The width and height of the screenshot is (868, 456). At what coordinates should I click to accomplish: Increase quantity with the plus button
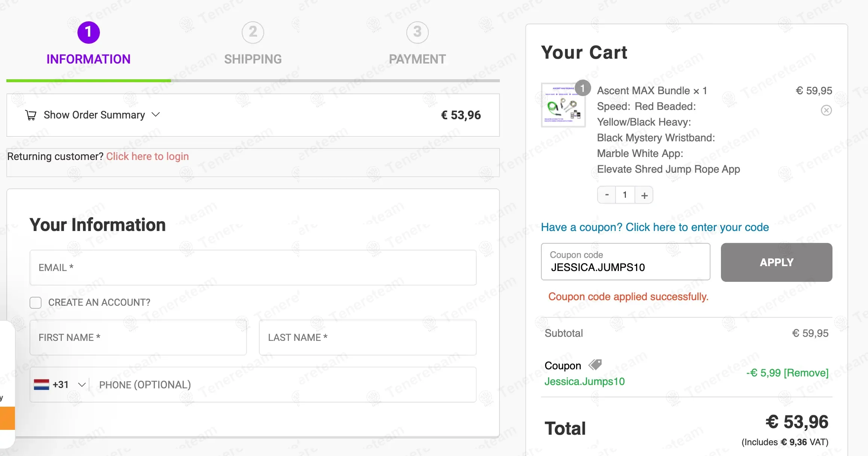click(644, 195)
